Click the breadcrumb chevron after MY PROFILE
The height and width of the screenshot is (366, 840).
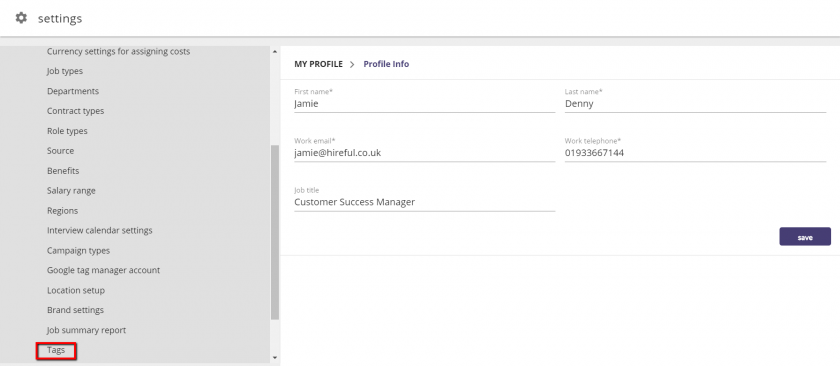pos(352,64)
